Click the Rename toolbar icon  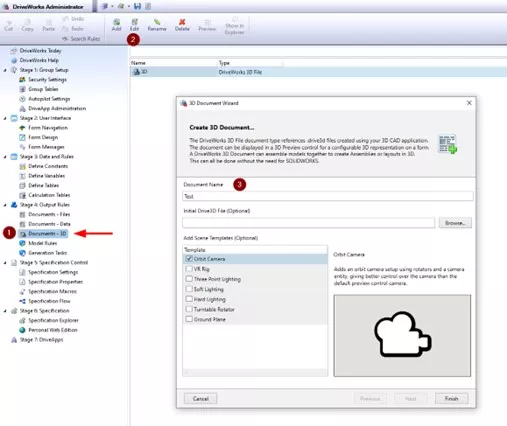[157, 22]
